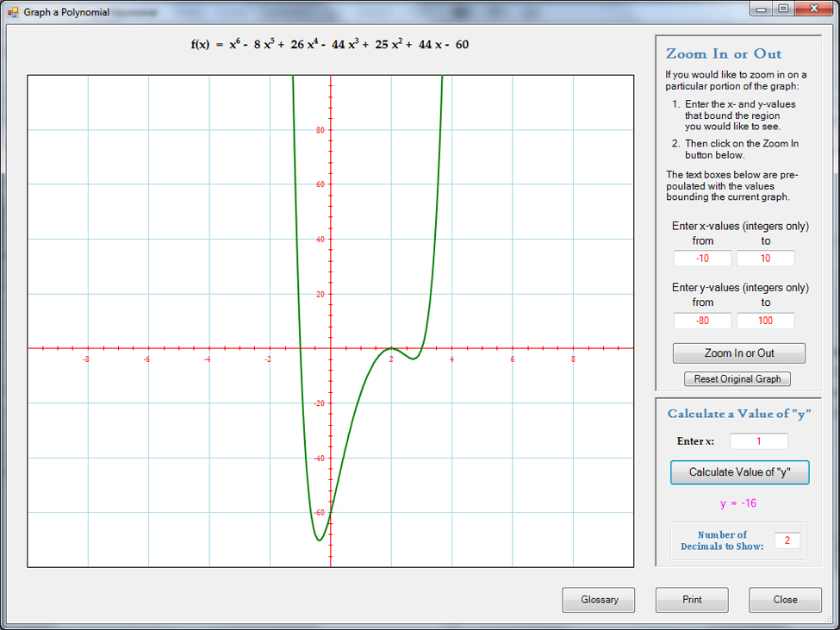
Task: Minimize the Graph a Polynomial window
Action: (761, 9)
